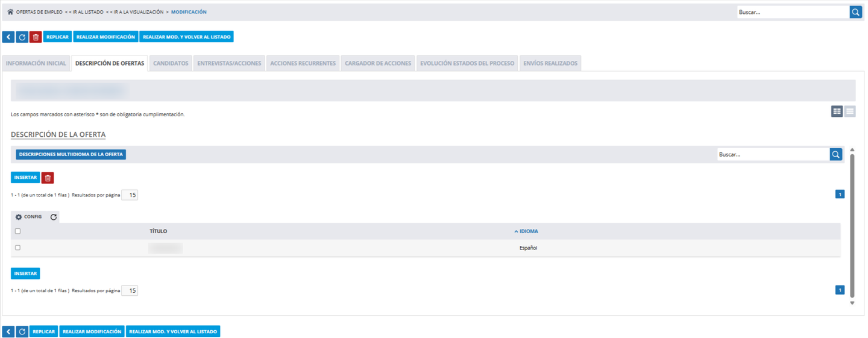The height and width of the screenshot is (338, 868).
Task: Click top REALIZAR MOD. Y VOLVER AL LISTADO
Action: pyautogui.click(x=187, y=37)
